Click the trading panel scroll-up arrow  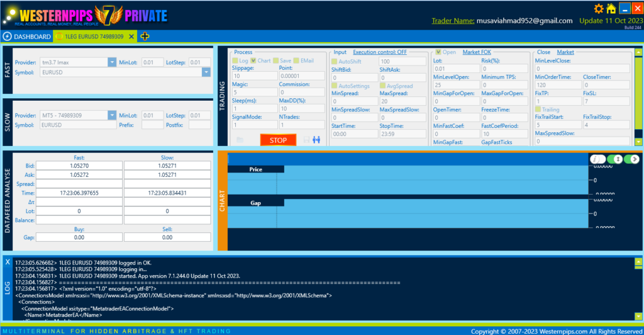pos(638,52)
